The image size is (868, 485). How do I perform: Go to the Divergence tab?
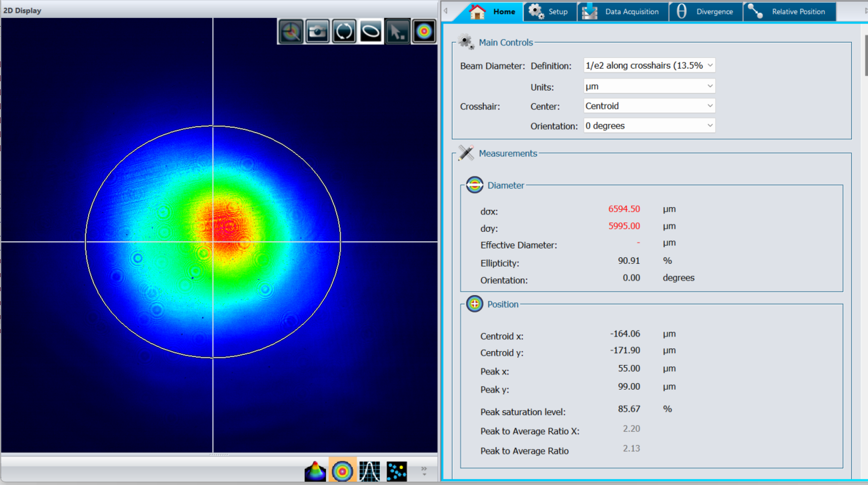coord(706,12)
